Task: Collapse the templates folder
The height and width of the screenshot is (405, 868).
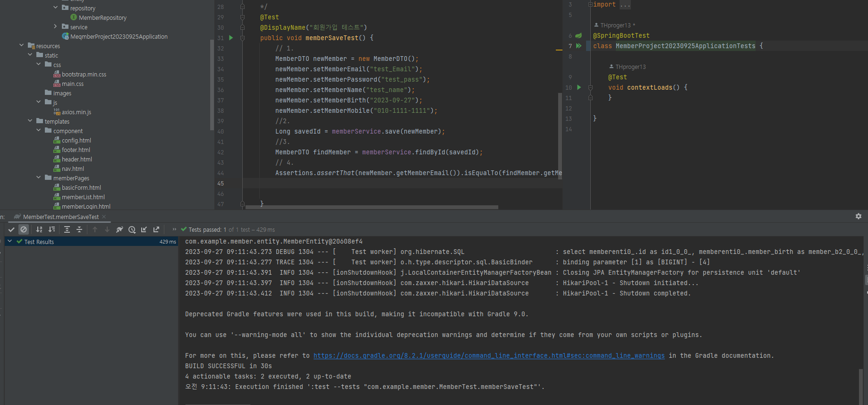Action: point(30,121)
